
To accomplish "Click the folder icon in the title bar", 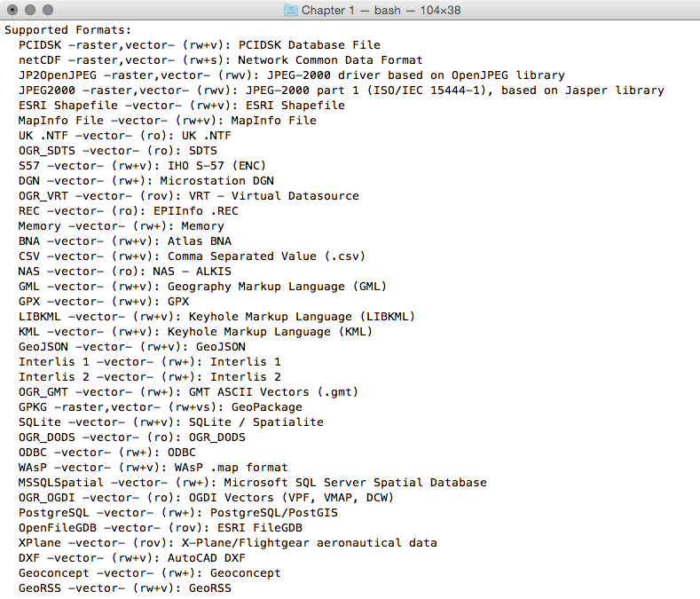I will click(x=291, y=10).
